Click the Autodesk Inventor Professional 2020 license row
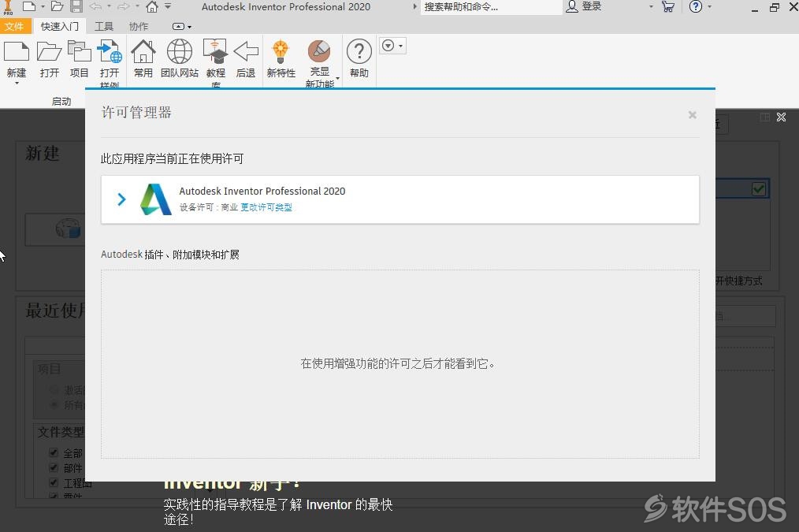 pos(400,199)
